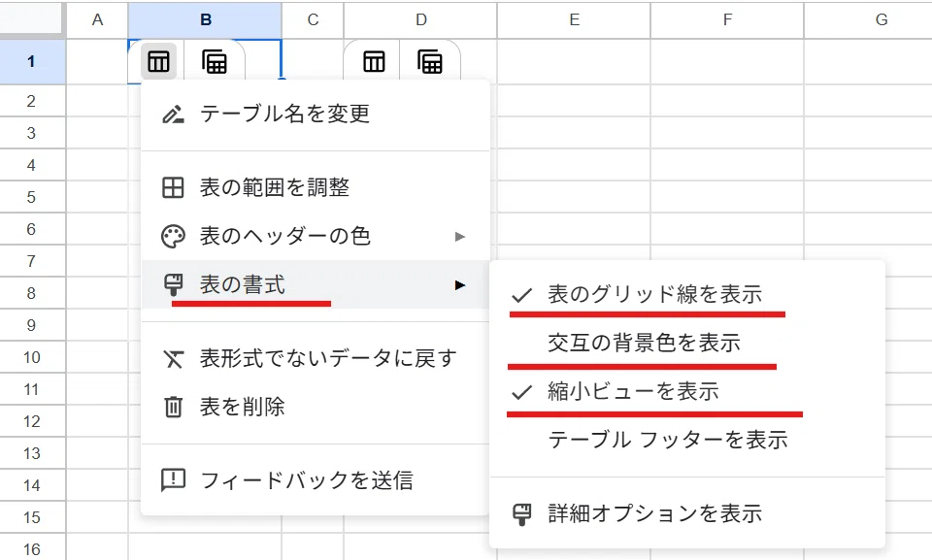Select row 2 header
Viewport: 932px width, 560px height.
(31, 101)
